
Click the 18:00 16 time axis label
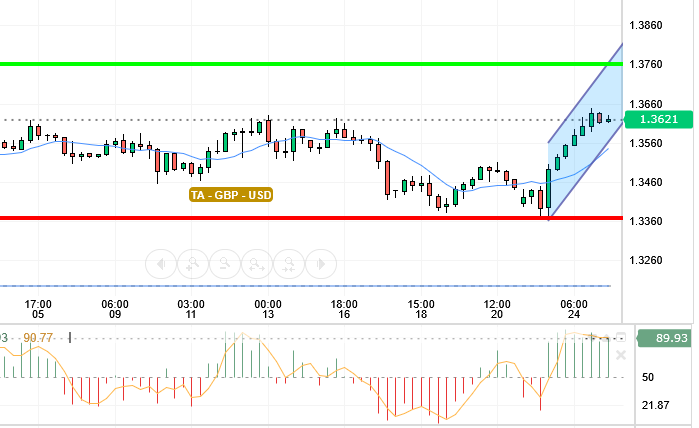click(x=344, y=309)
